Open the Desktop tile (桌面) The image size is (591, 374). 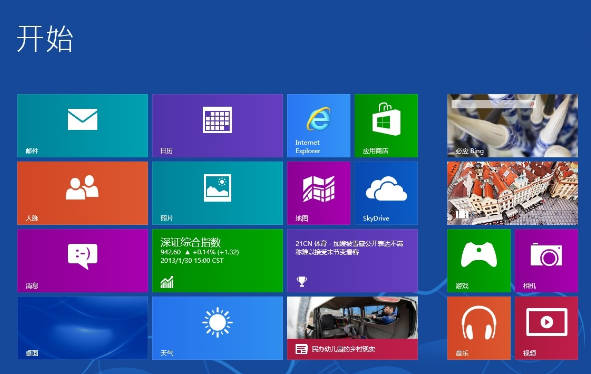coord(83,328)
